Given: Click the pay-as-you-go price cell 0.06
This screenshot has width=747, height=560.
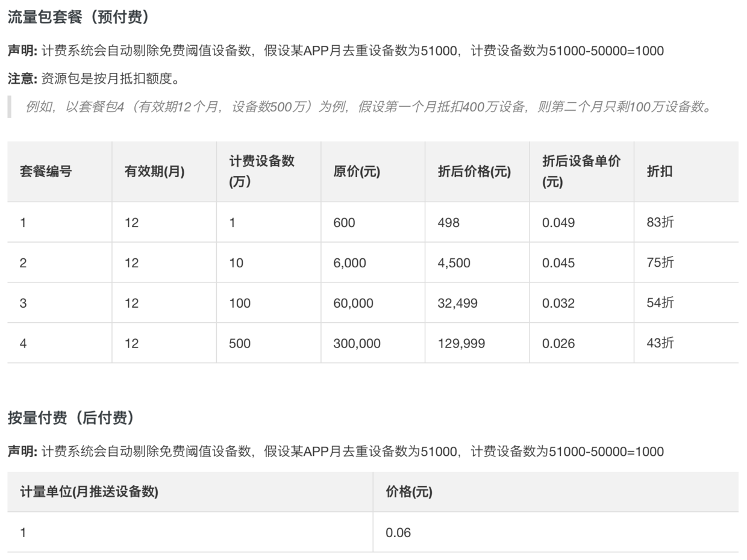Looking at the screenshot, I should coord(556,532).
